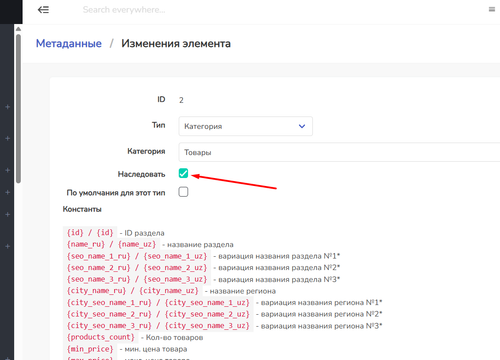Expand the second plus item in dark sidebar

point(7,138)
